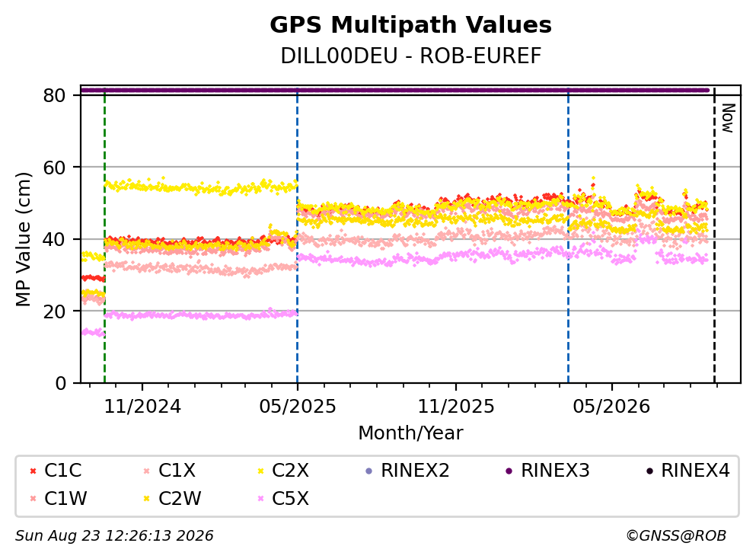Click the C5X magenta legend marker
Viewport: 756px width, 559px height.
tap(261, 499)
